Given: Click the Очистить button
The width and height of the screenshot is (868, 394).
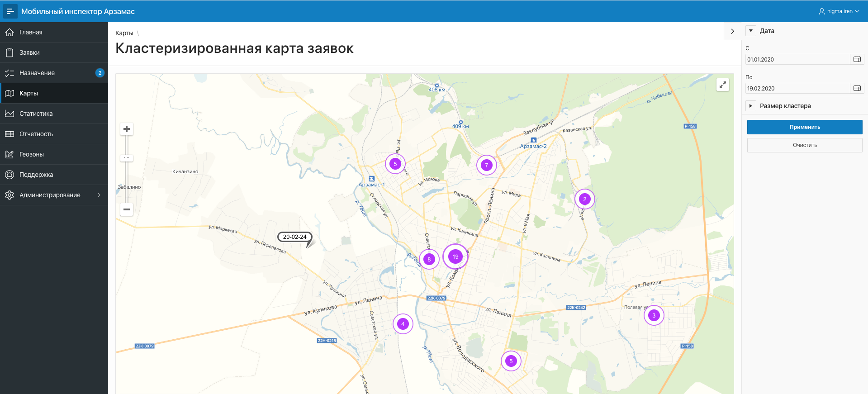Looking at the screenshot, I should tap(805, 145).
